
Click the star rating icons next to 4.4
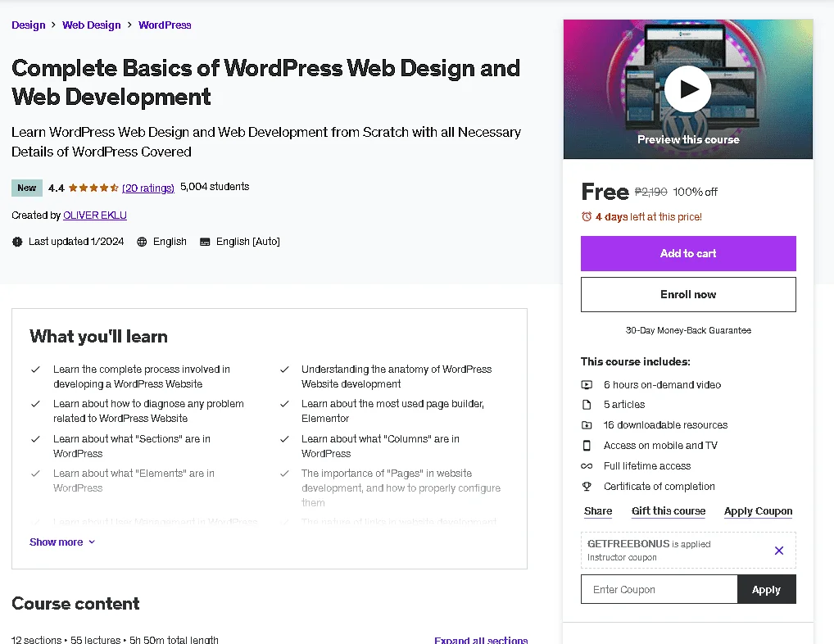pyautogui.click(x=93, y=188)
